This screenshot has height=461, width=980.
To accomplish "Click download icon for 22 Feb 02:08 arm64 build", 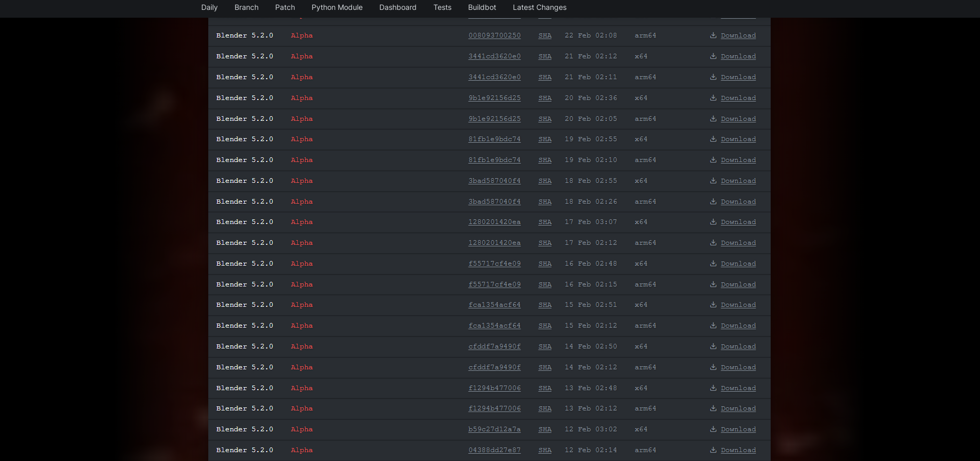I will tap(713, 35).
